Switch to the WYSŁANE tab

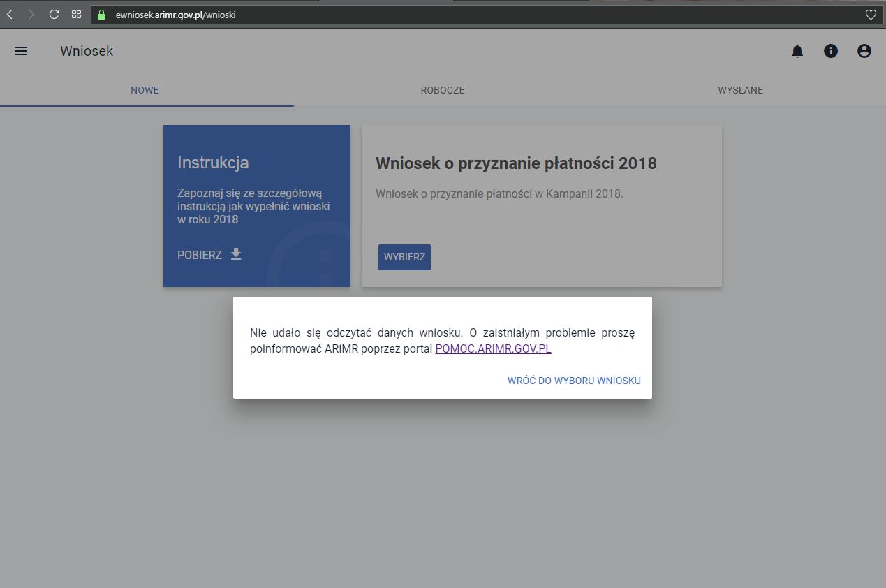tap(740, 90)
